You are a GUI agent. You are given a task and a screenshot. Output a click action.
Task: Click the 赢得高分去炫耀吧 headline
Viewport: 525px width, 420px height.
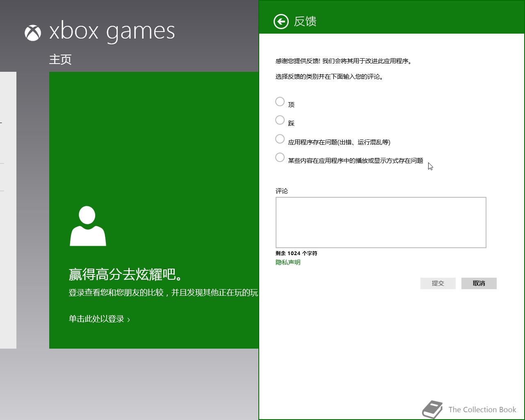point(126,274)
